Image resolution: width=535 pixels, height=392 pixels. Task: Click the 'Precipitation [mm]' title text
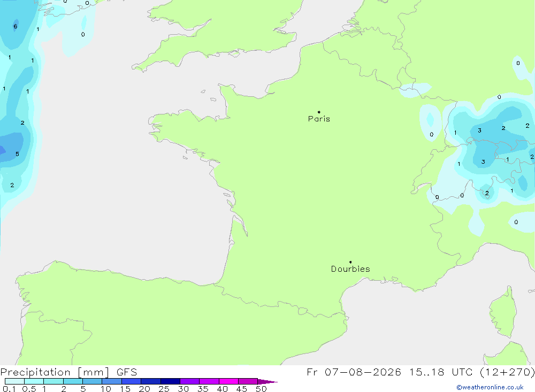click(x=55, y=372)
